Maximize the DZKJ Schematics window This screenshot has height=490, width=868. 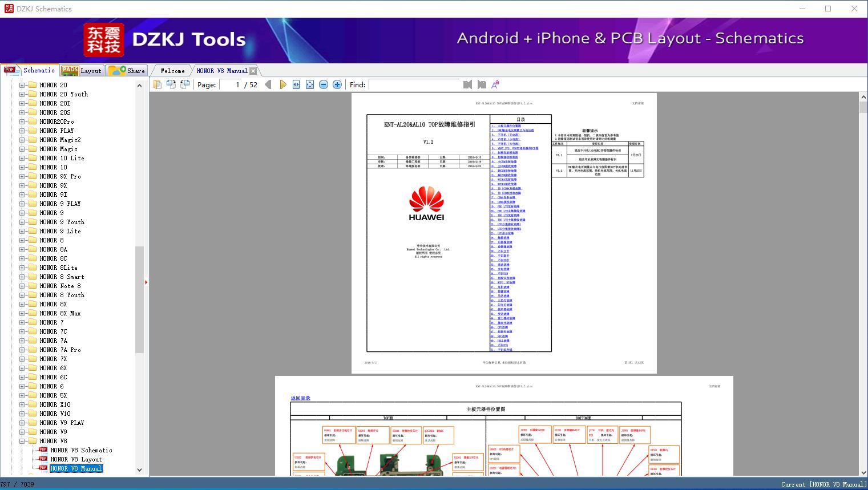click(828, 9)
